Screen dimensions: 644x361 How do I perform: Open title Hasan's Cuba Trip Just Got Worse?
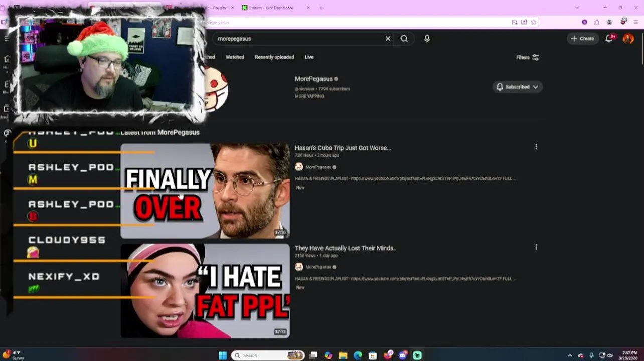343,148
